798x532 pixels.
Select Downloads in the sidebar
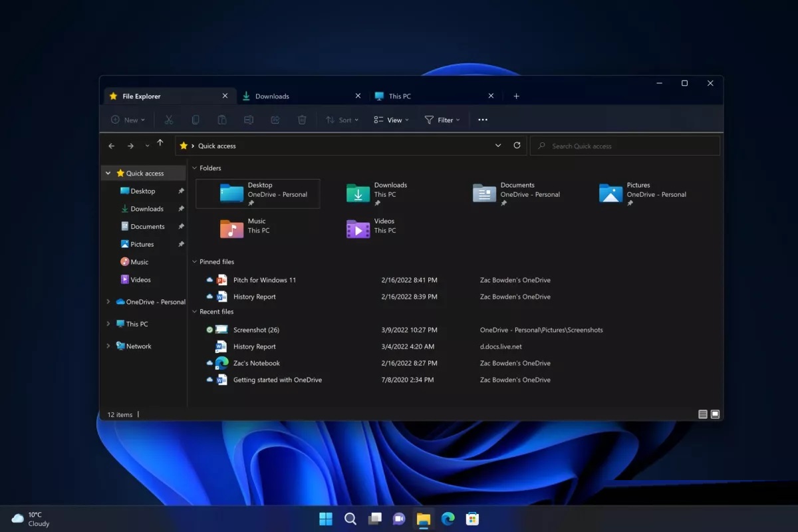[143, 209]
